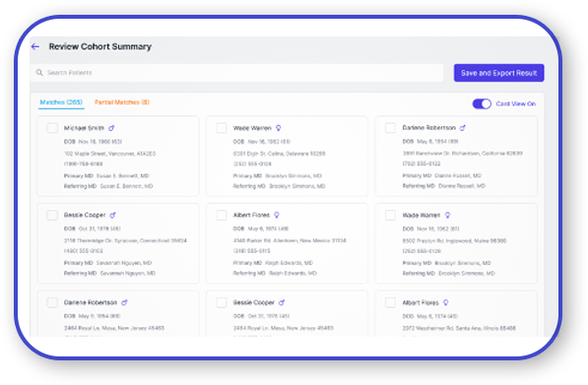
Task: Open the Partial Matches (8) tab
Action: point(122,102)
